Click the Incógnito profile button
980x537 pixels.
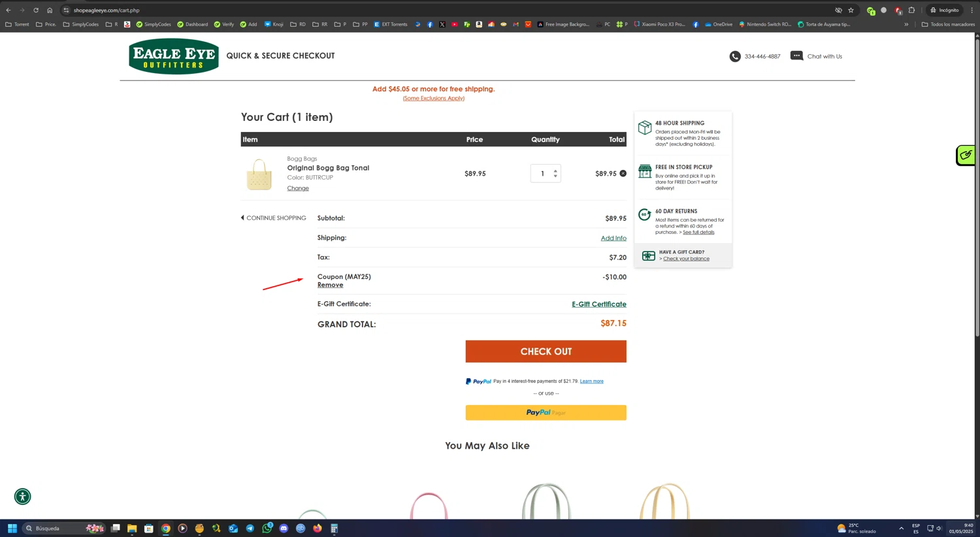(x=945, y=10)
